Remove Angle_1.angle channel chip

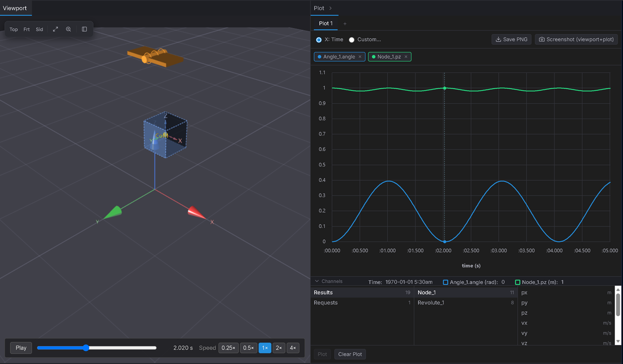pyautogui.click(x=360, y=57)
